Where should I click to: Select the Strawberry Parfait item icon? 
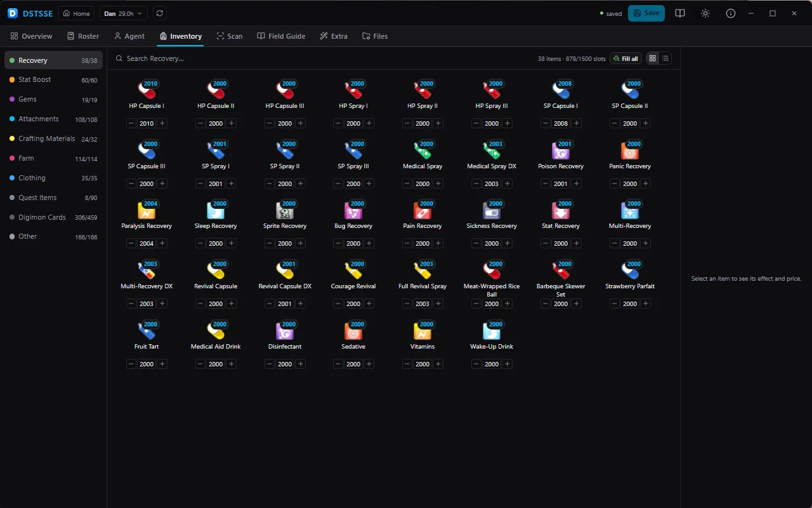pos(630,271)
